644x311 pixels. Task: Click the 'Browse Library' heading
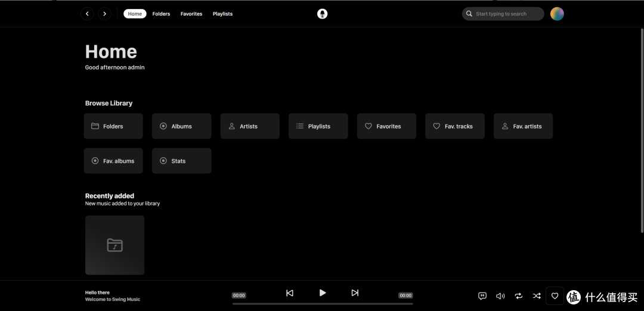109,104
